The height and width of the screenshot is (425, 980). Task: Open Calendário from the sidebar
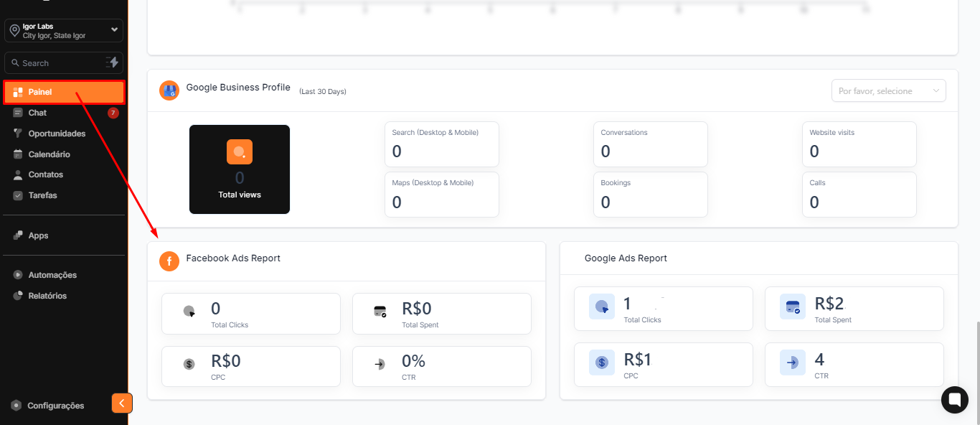[49, 154]
